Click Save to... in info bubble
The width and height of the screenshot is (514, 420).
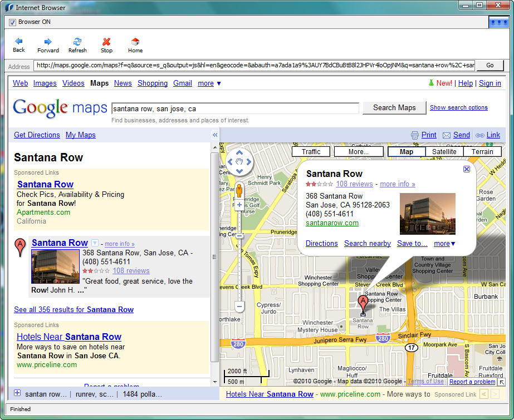tap(412, 244)
